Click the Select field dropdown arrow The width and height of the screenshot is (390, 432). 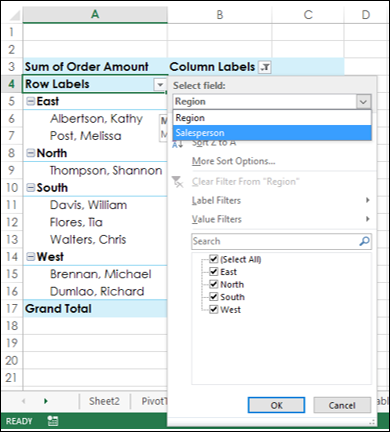tap(363, 102)
